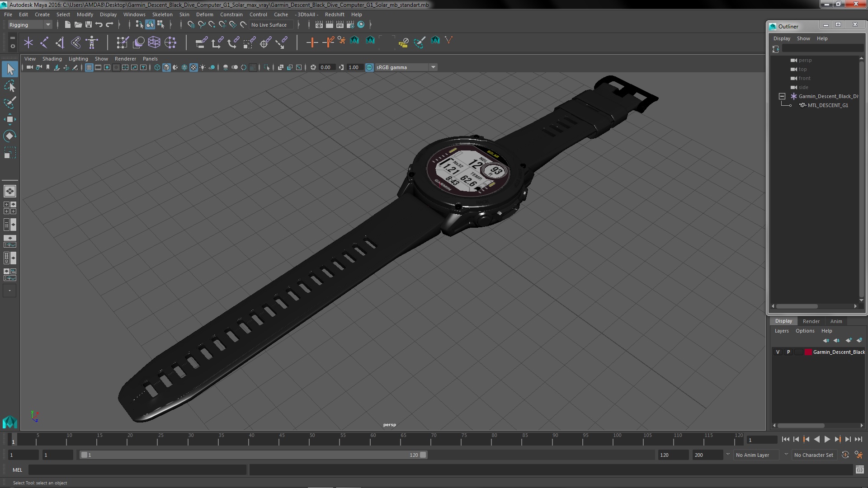Open the No Character Set dropdown

816,455
